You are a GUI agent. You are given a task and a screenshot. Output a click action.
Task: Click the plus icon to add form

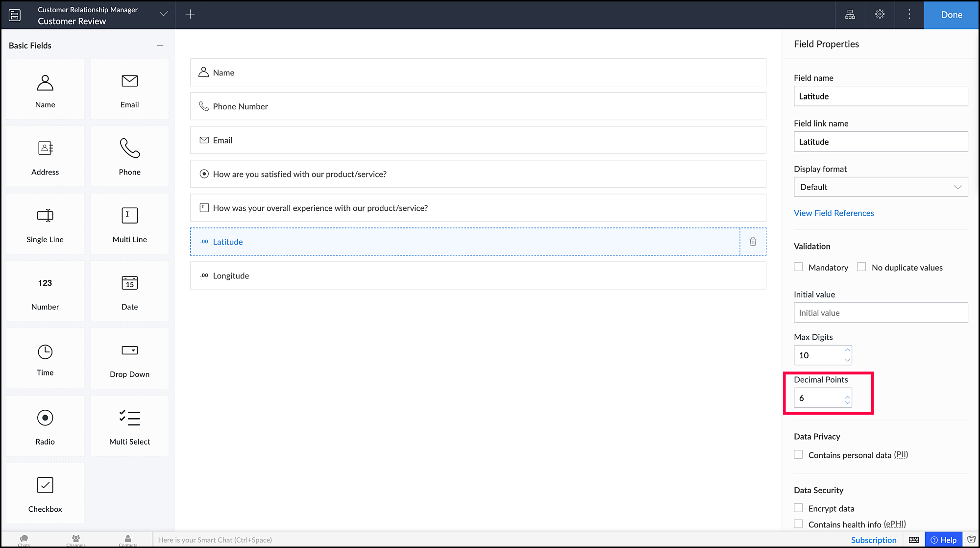(x=190, y=14)
